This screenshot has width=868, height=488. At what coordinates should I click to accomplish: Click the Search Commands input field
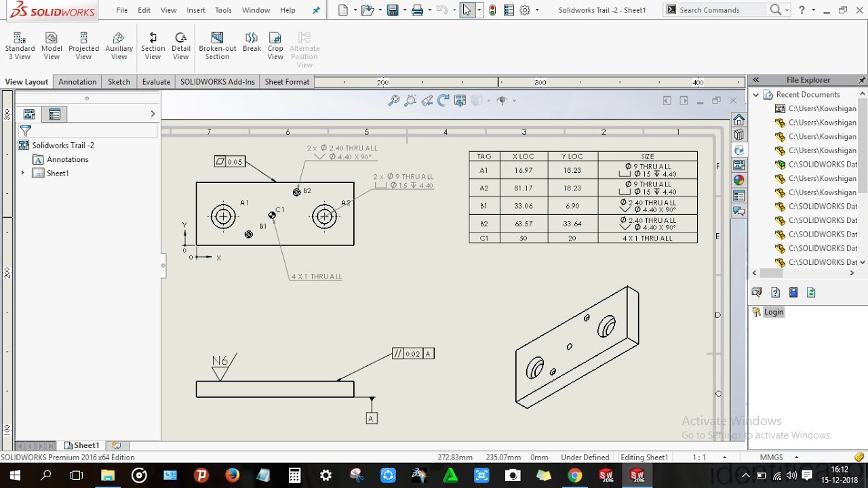coord(723,10)
